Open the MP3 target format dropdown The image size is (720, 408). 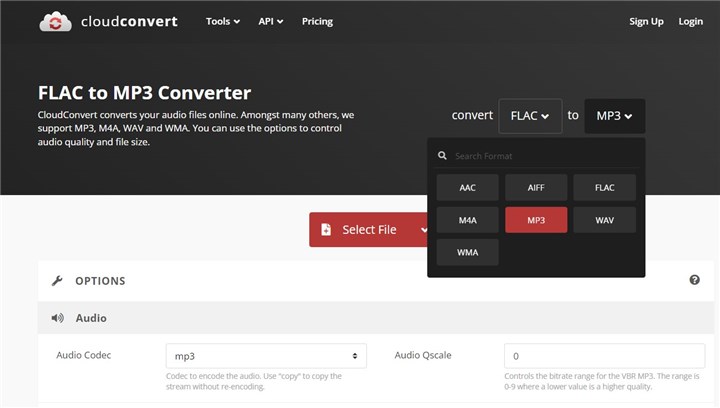coord(614,116)
